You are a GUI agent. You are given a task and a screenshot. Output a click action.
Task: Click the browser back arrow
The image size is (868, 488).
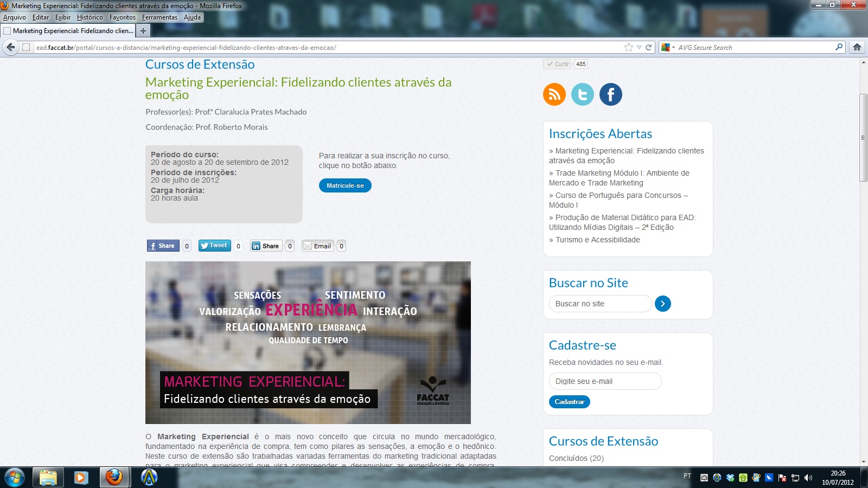click(x=11, y=47)
